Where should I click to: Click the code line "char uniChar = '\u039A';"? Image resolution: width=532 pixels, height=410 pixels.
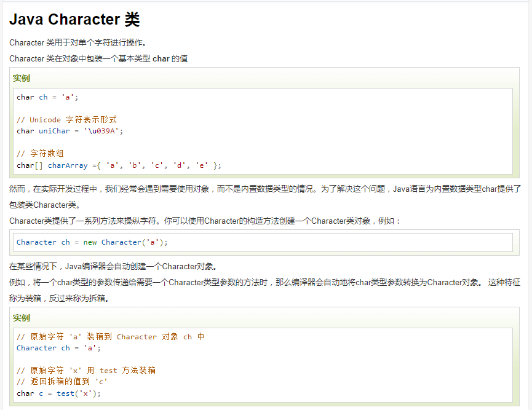pyautogui.click(x=70, y=132)
